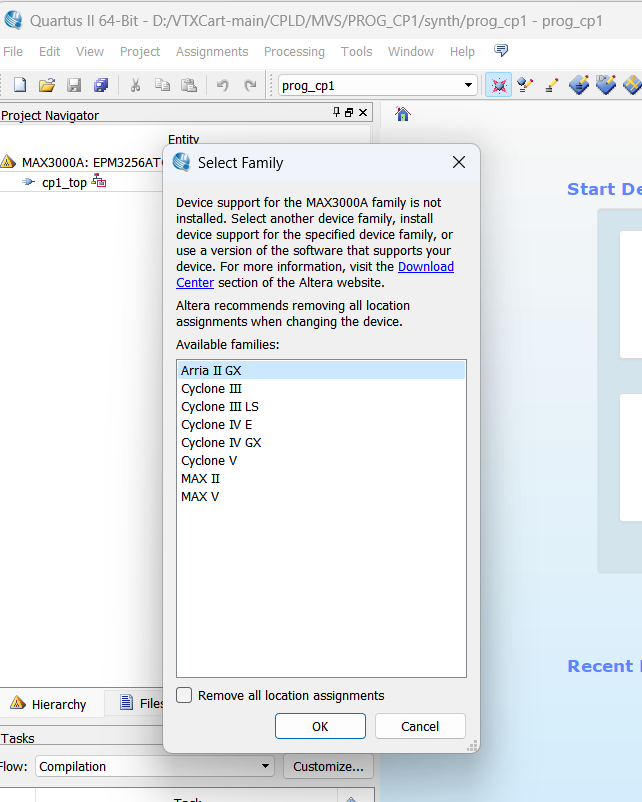Viewport: 642px width, 802px height.
Task: Copy selection toolbar icon
Action: (163, 85)
